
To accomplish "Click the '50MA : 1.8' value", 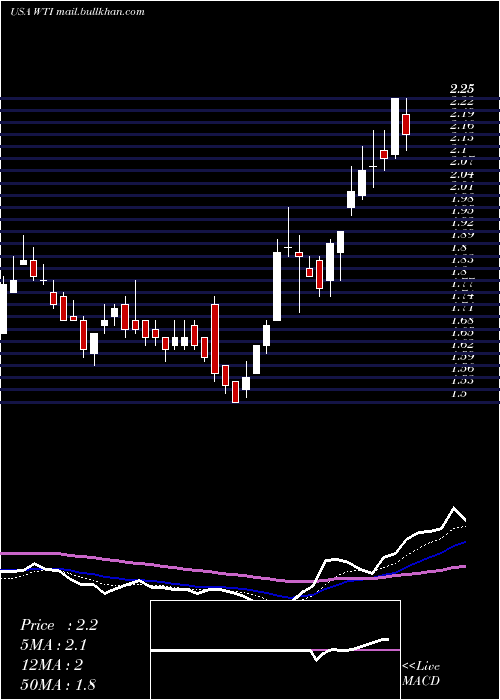I will click(x=58, y=684).
